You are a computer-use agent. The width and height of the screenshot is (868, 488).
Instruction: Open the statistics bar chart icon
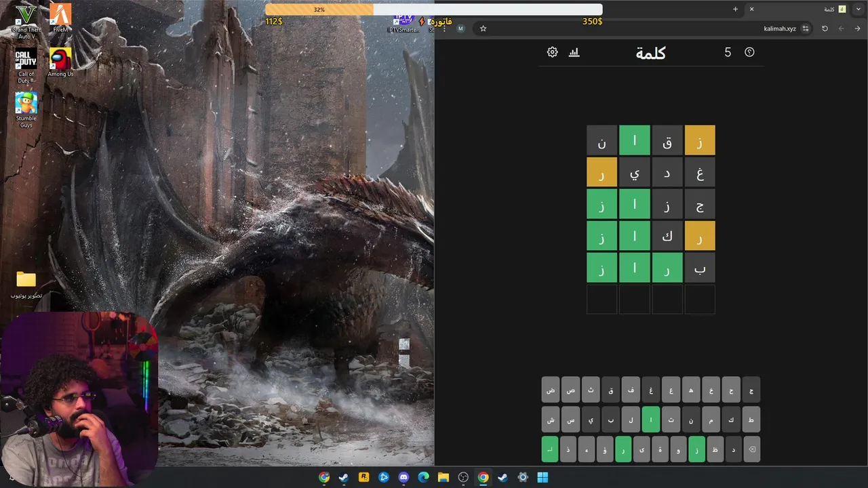point(574,52)
